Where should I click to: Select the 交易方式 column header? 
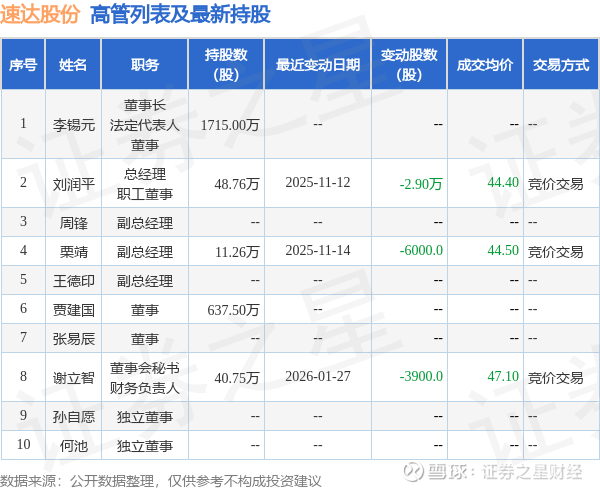[561, 65]
